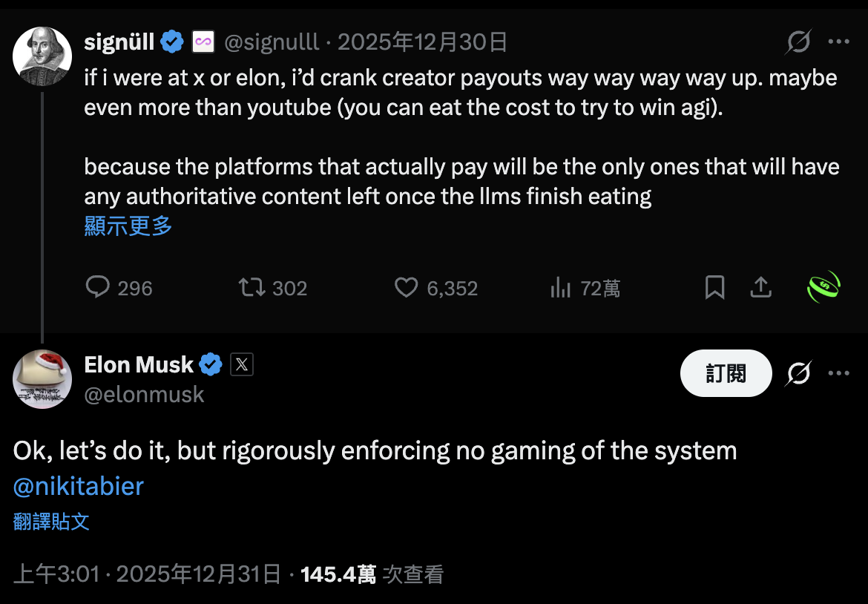Expand post with 顯示更多 link

coord(128,226)
